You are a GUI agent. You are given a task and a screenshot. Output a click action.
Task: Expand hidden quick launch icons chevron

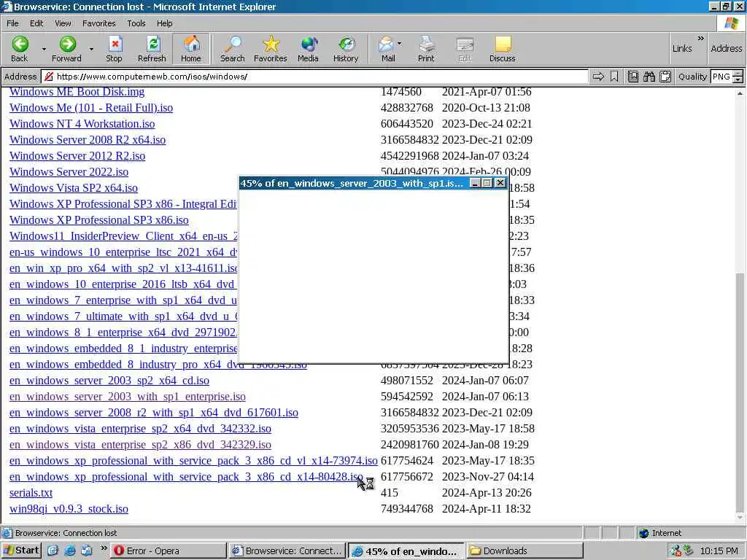[104, 548]
